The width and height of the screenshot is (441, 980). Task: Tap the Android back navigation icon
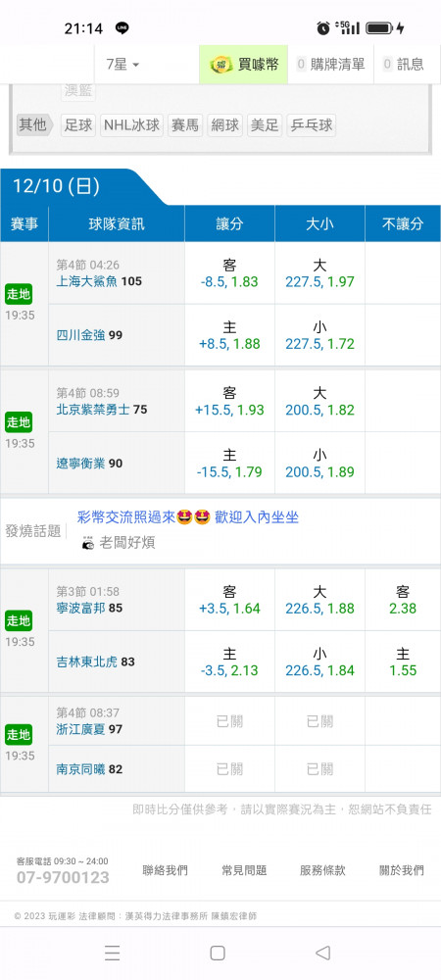click(x=323, y=953)
